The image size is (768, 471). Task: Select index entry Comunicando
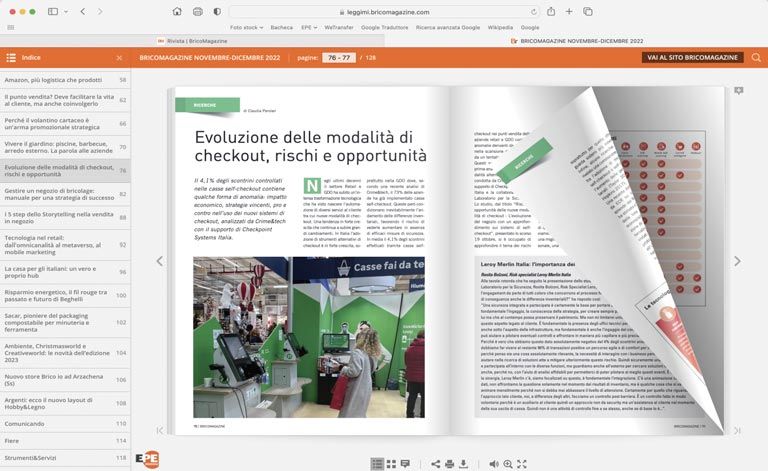point(65,424)
